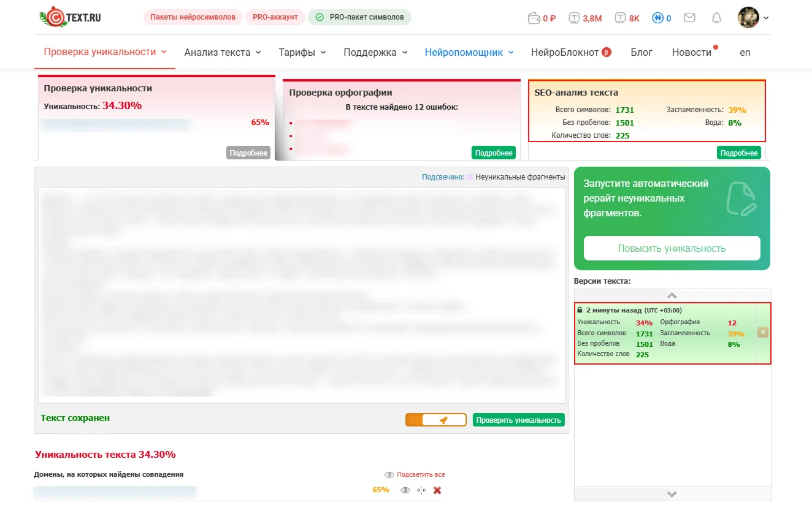
Task: Open the notifications bell
Action: 716,18
